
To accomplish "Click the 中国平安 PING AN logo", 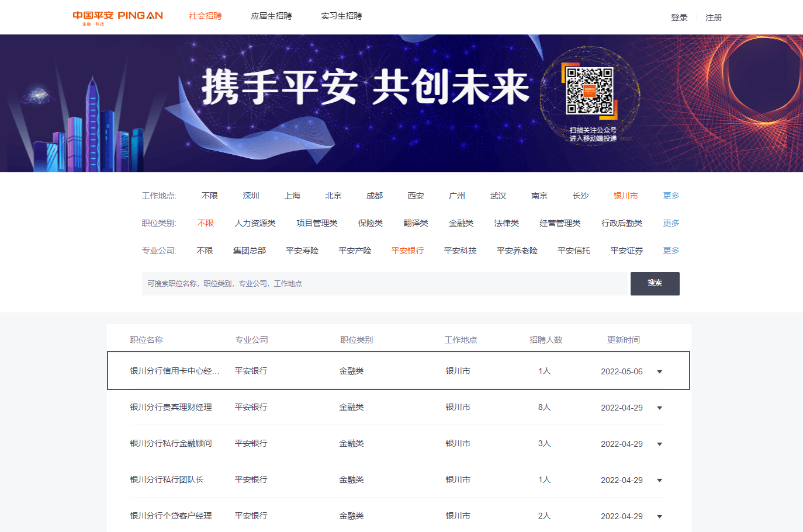I will coord(117,18).
